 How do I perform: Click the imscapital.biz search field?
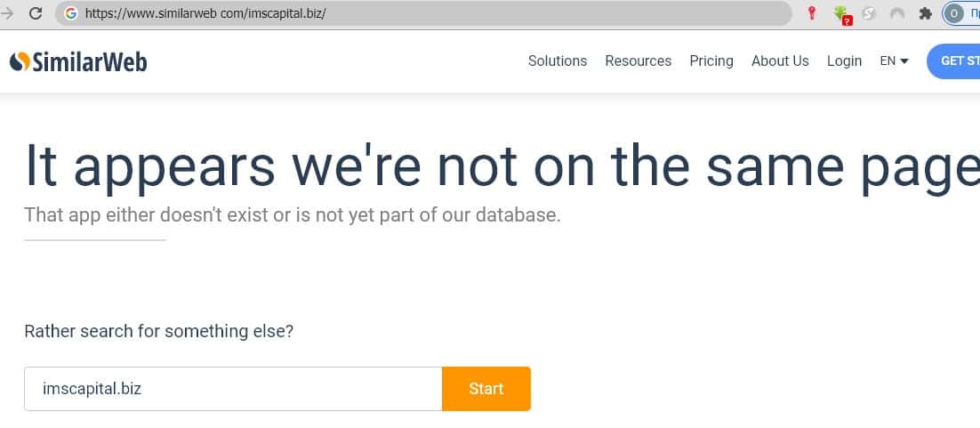click(233, 389)
